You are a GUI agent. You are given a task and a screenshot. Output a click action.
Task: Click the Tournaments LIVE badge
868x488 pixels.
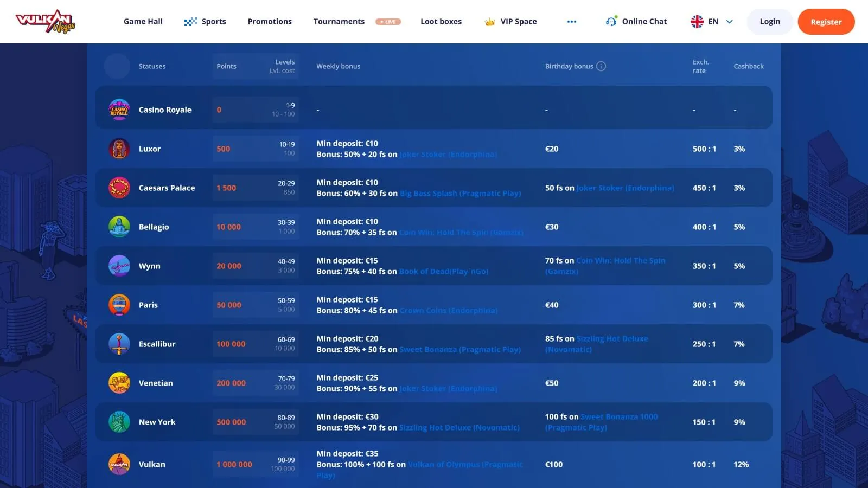[x=388, y=22]
